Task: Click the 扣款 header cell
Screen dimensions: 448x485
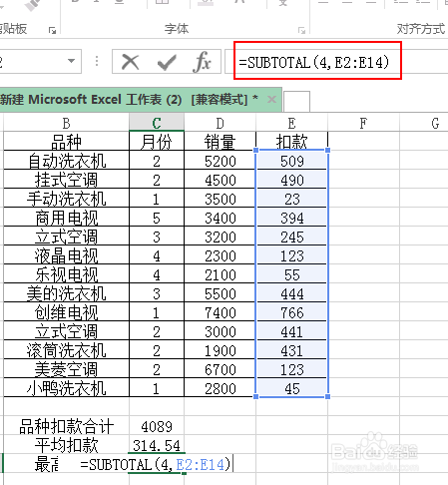Action: click(x=291, y=141)
